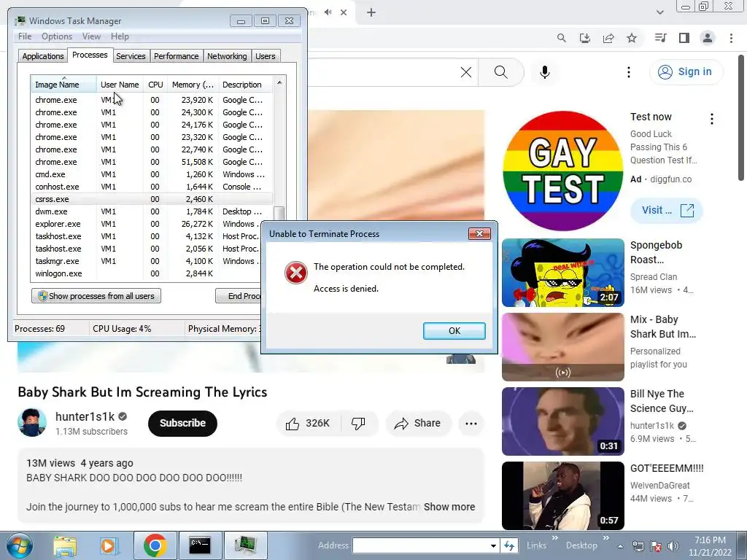Click the Chrome zoom magnifier icon
This screenshot has width=747, height=560.
click(561, 38)
